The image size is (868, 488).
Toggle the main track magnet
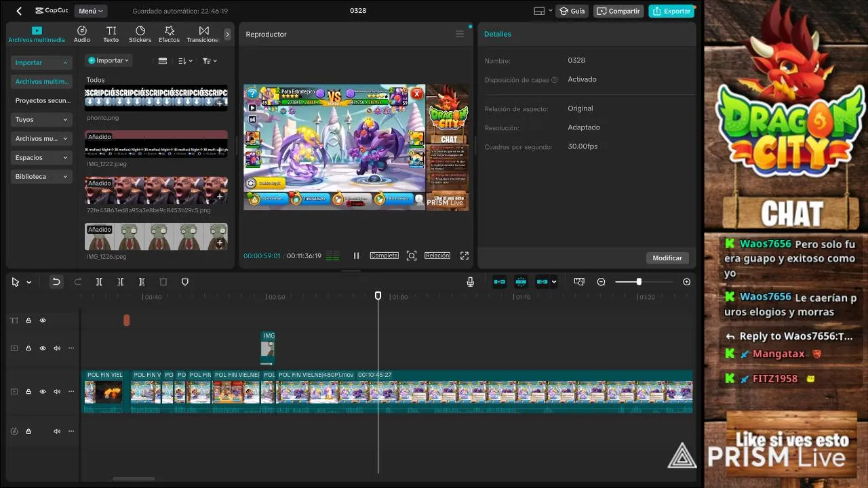(x=500, y=282)
